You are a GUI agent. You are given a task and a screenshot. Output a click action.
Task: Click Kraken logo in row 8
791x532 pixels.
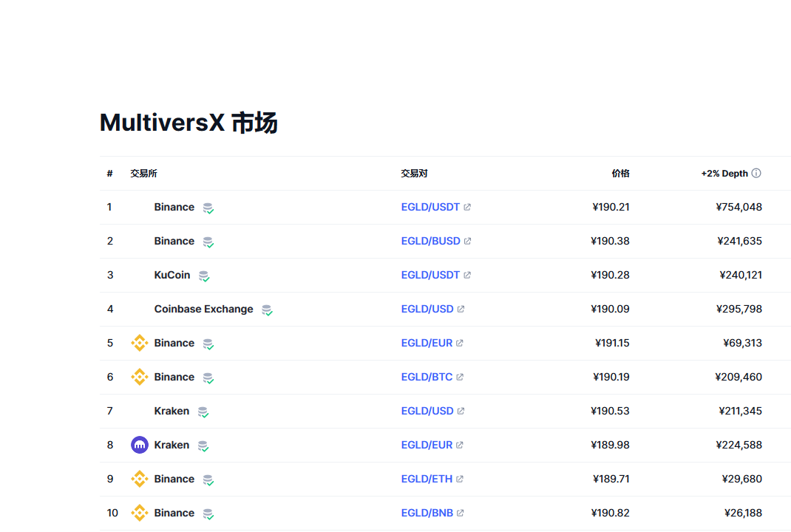(139, 445)
